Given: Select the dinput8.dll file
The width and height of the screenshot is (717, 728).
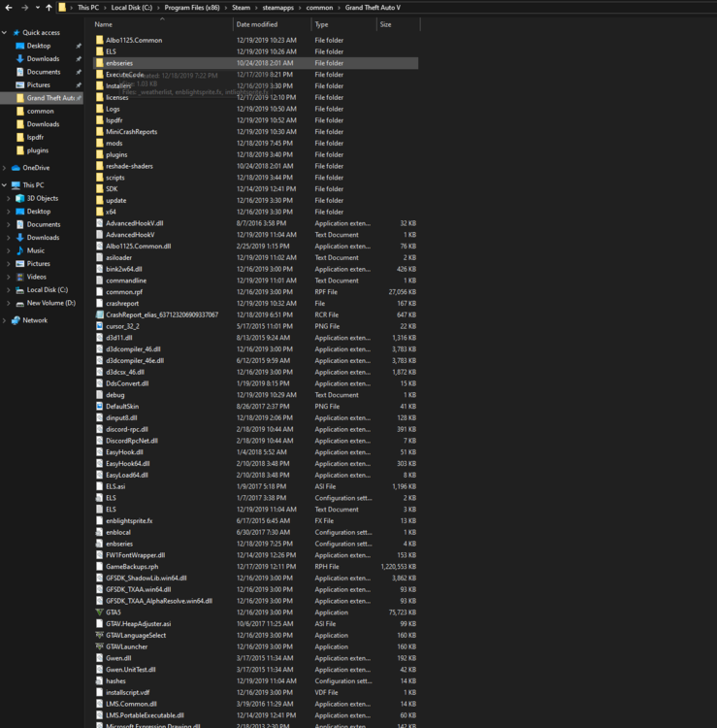Looking at the screenshot, I should click(256, 417).
